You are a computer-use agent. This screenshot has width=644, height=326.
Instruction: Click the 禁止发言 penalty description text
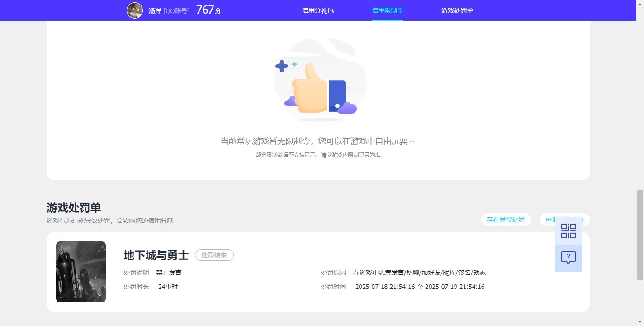click(x=169, y=273)
